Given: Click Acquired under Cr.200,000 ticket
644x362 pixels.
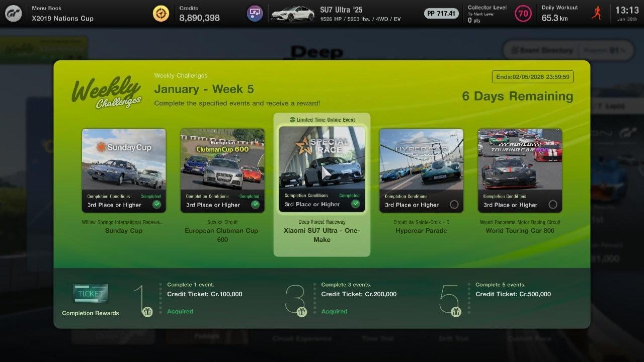Looking at the screenshot, I should [334, 312].
